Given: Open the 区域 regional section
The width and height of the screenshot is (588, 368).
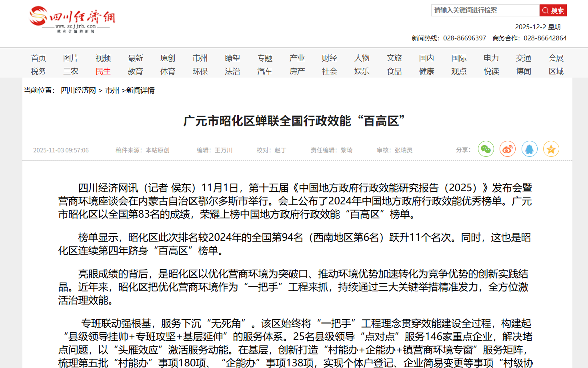Looking at the screenshot, I should (x=556, y=72).
